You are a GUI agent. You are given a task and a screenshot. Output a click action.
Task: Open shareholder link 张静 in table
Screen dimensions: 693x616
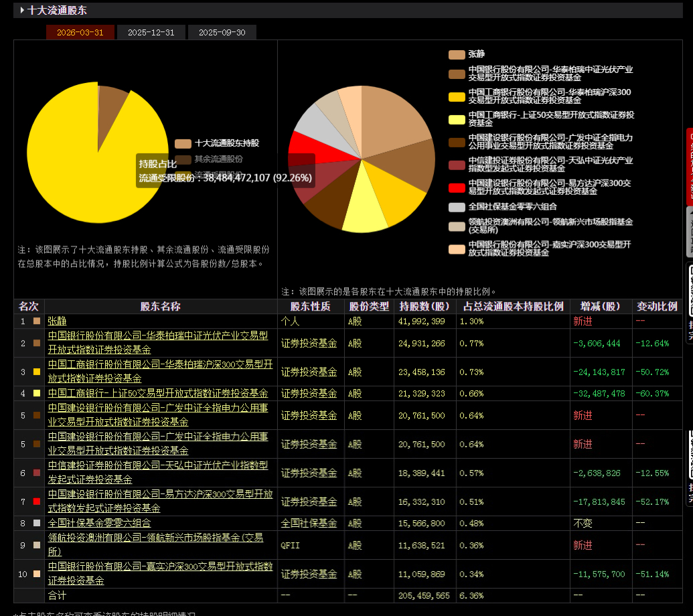(x=57, y=321)
